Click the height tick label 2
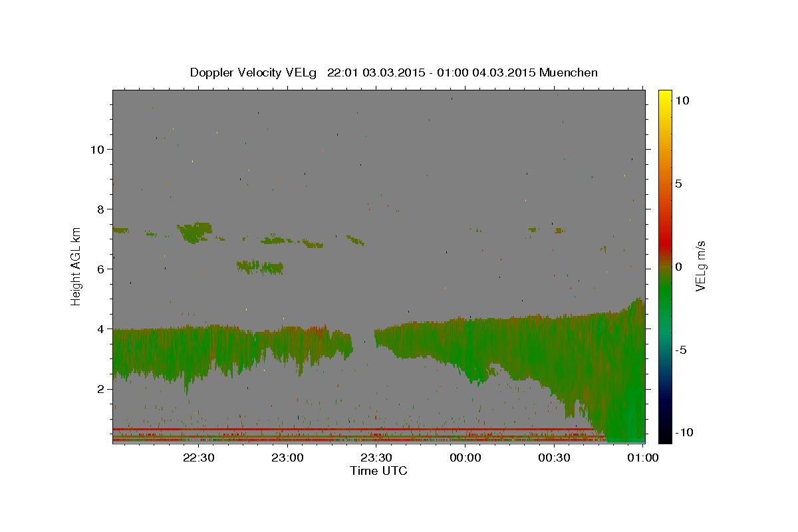Viewport: 798px width, 532px height. tap(102, 388)
